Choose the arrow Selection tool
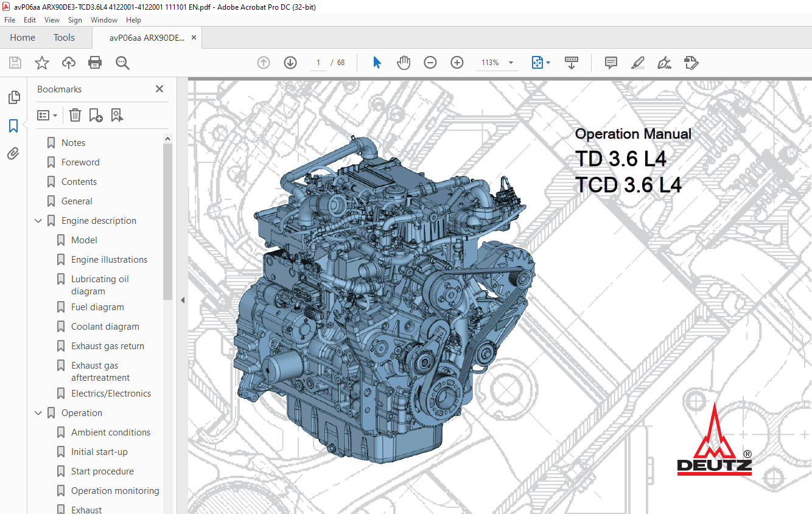 pos(377,63)
